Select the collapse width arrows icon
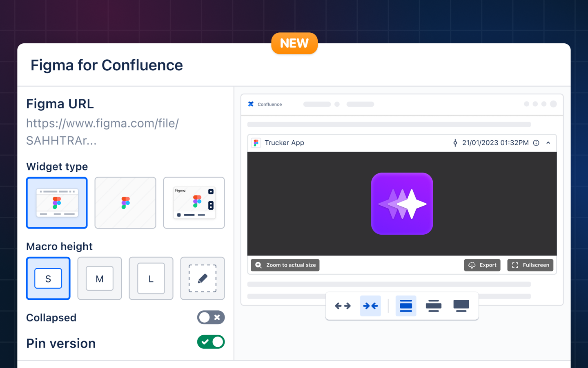Viewport: 588px width, 368px height. pyautogui.click(x=370, y=306)
